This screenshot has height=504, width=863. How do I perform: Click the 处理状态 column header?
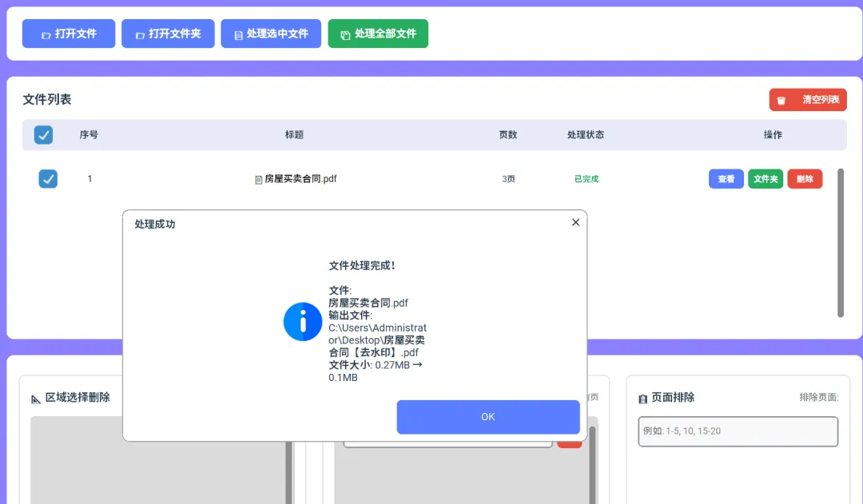coord(586,135)
